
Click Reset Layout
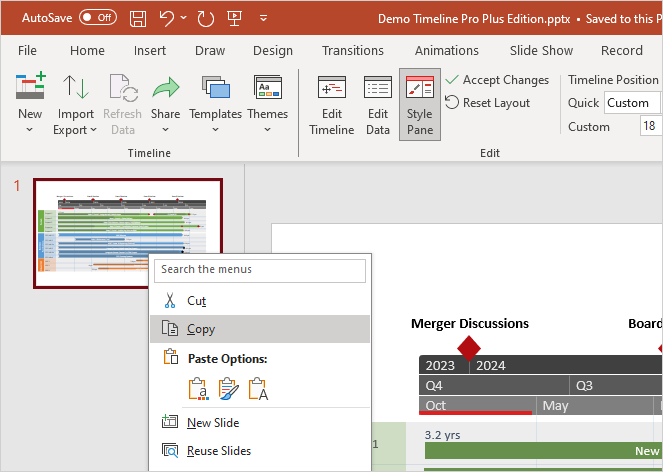[x=487, y=103]
